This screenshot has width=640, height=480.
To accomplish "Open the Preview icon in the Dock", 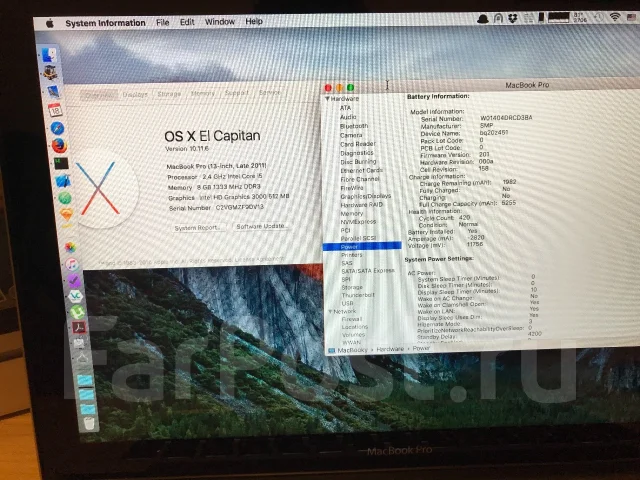I will click(x=53, y=92).
